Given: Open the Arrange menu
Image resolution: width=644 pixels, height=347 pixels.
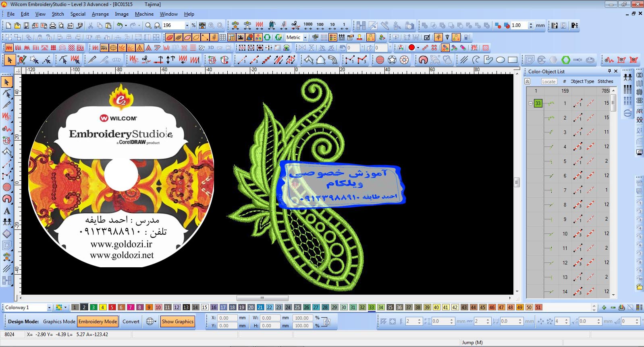Looking at the screenshot, I should click(x=100, y=14).
